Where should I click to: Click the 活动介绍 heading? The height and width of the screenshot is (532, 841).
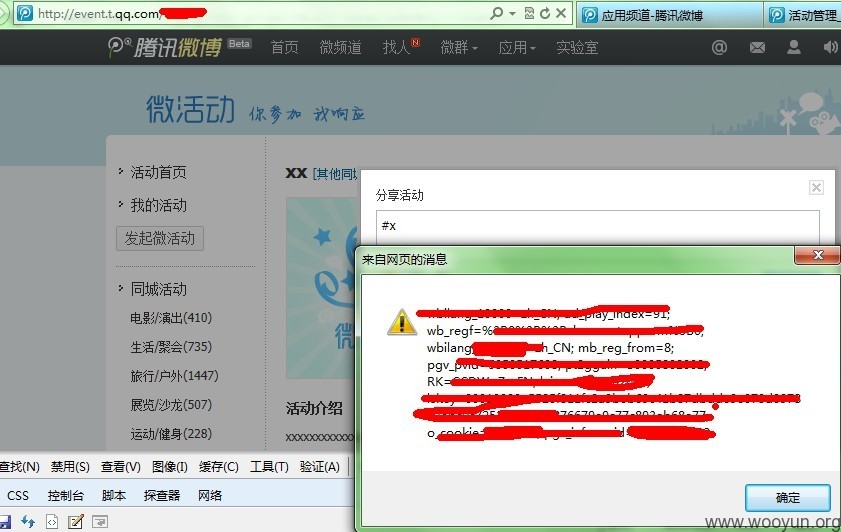tap(314, 409)
